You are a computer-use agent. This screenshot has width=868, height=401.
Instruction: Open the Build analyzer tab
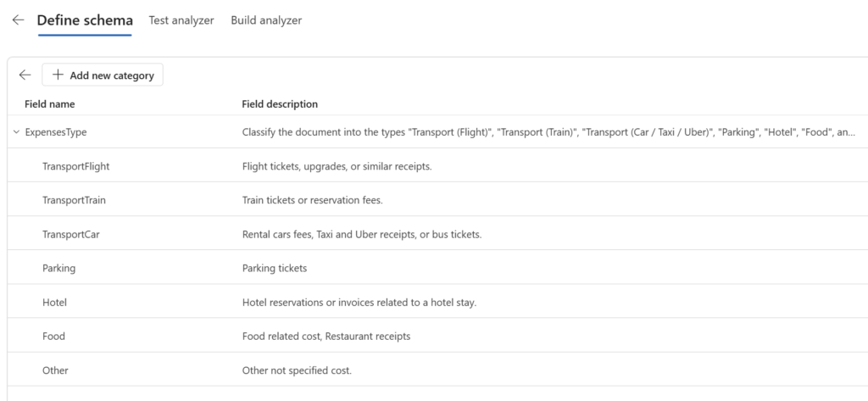click(266, 20)
